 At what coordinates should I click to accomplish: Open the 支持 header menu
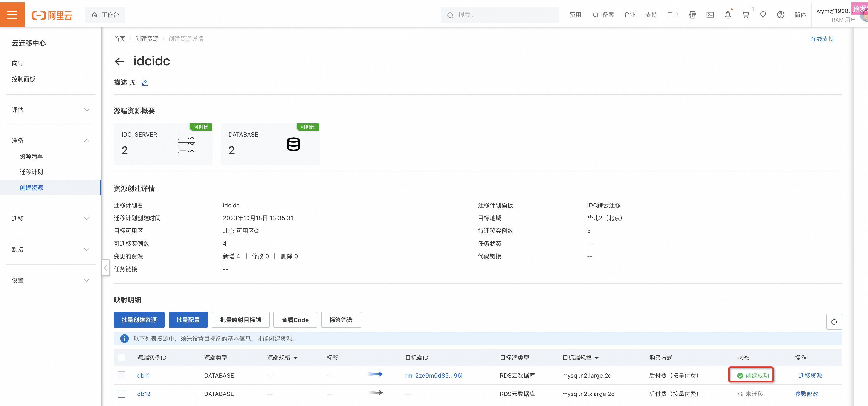pyautogui.click(x=651, y=15)
